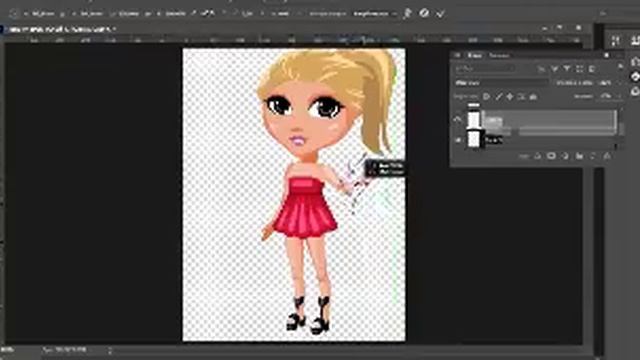The width and height of the screenshot is (640, 360).
Task: Add a layer mask icon
Action: pyautogui.click(x=551, y=156)
